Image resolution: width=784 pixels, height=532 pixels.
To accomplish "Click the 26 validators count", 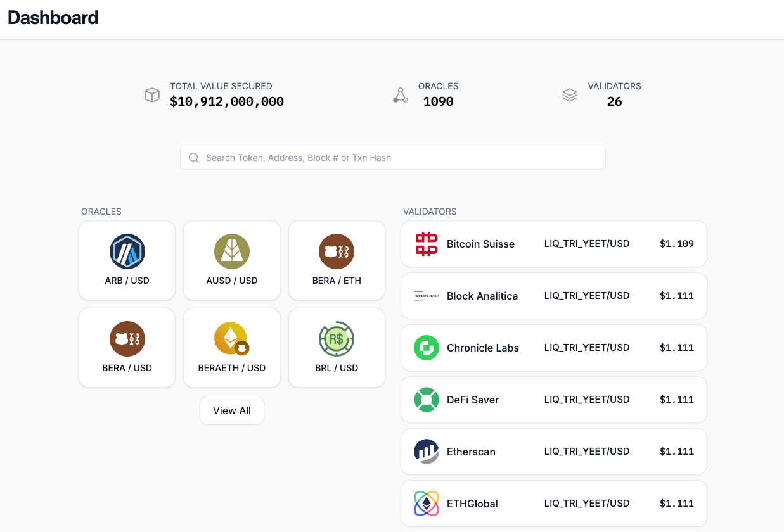I will pyautogui.click(x=614, y=101).
